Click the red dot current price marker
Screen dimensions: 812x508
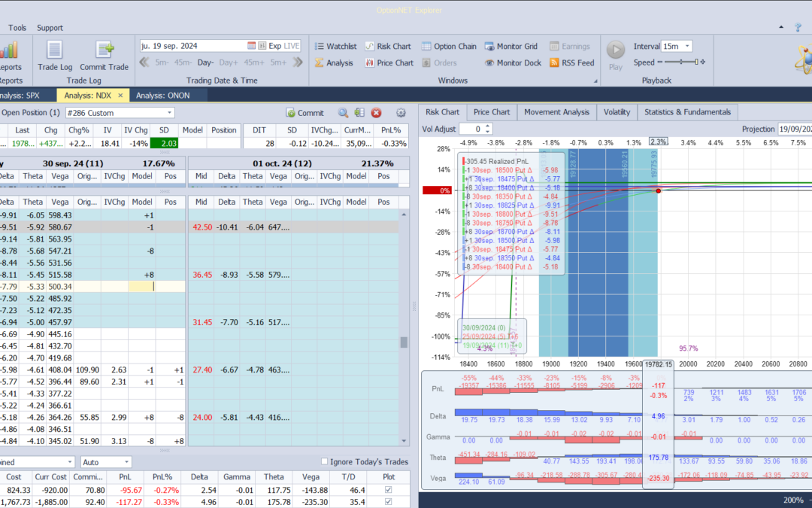click(658, 190)
